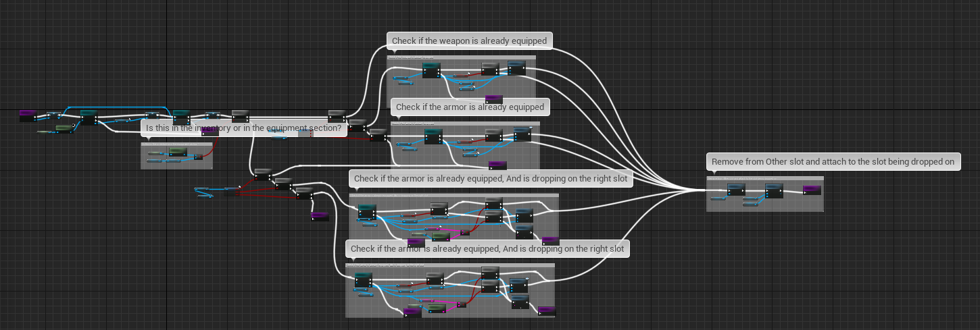Click the purple node at bottom-right of the bottommost comment box
980x330 pixels.
pyautogui.click(x=546, y=311)
